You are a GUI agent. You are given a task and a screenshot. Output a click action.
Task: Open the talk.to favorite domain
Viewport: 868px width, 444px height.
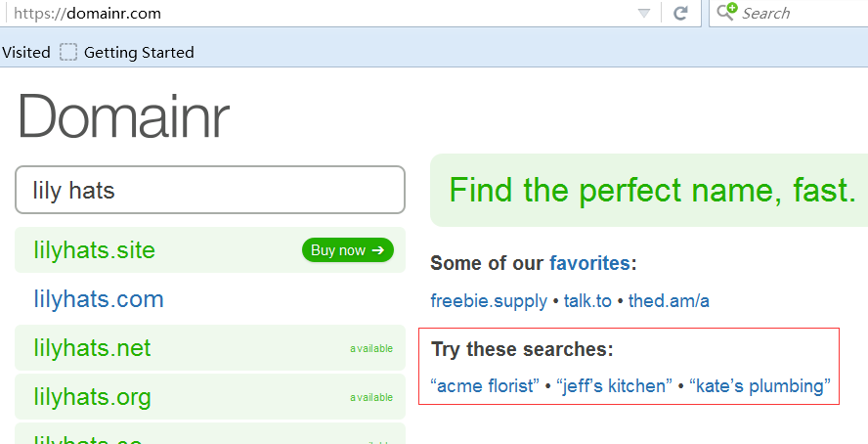pyautogui.click(x=587, y=301)
